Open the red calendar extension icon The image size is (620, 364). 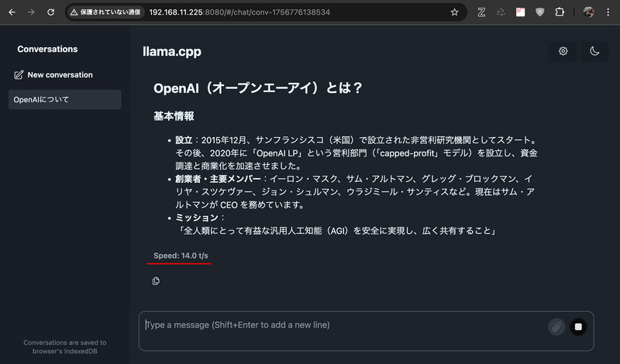pyautogui.click(x=520, y=12)
